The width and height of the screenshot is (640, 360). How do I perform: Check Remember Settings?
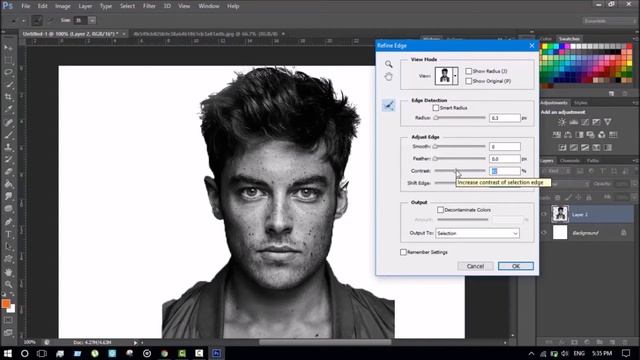tap(403, 252)
